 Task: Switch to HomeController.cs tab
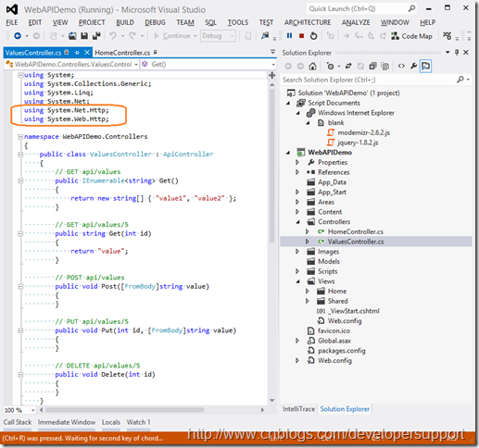pyautogui.click(x=122, y=53)
